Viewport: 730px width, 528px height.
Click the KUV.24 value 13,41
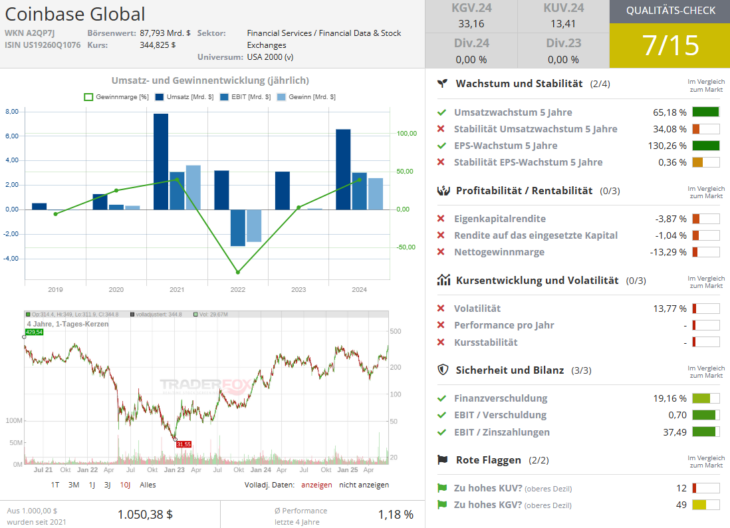click(x=563, y=24)
